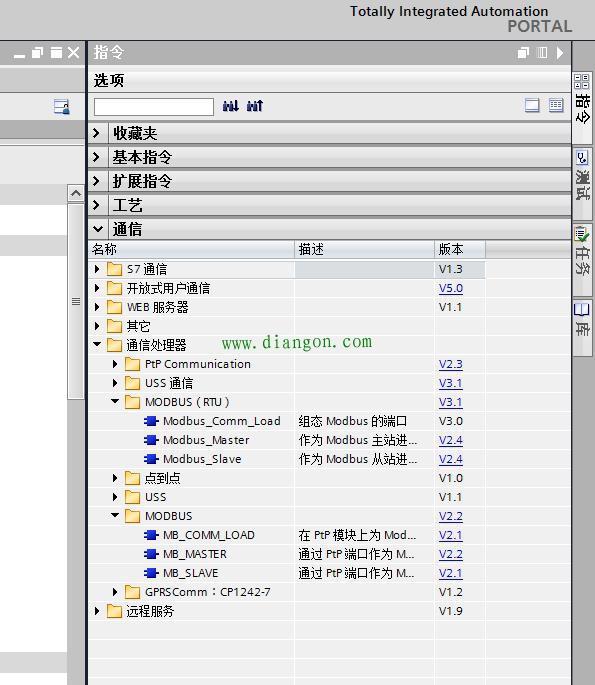The image size is (595, 685).
Task: Click the MB_SLAVE instruction block icon
Action: [151, 573]
